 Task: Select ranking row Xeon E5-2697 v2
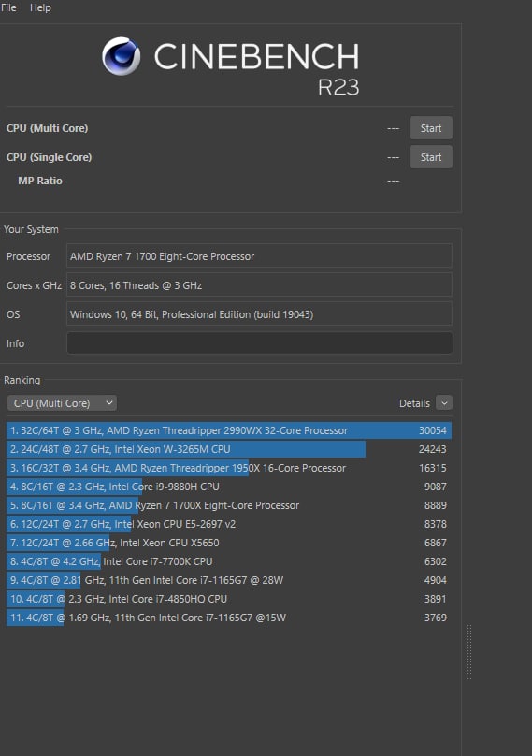(229, 524)
